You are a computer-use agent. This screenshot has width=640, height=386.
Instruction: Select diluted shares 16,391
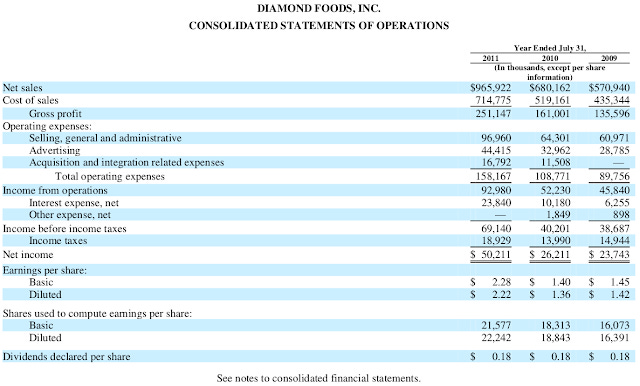click(x=615, y=338)
